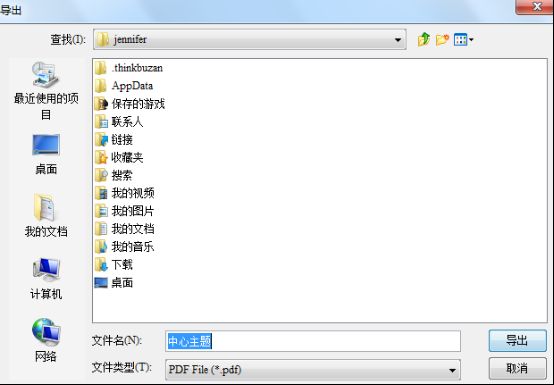The image size is (554, 385).
Task: Close the 导出 dialog window
Action: tap(536, 6)
